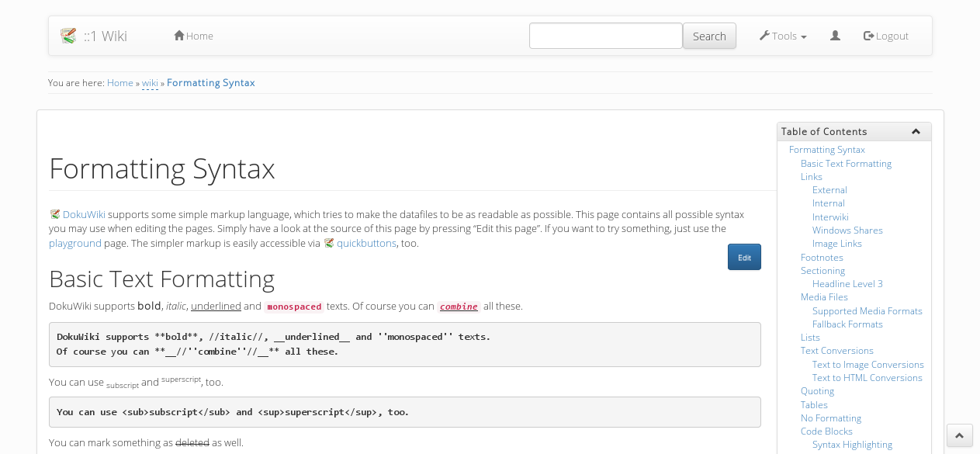Open the playground page link
This screenshot has height=454, width=980.
(75, 243)
